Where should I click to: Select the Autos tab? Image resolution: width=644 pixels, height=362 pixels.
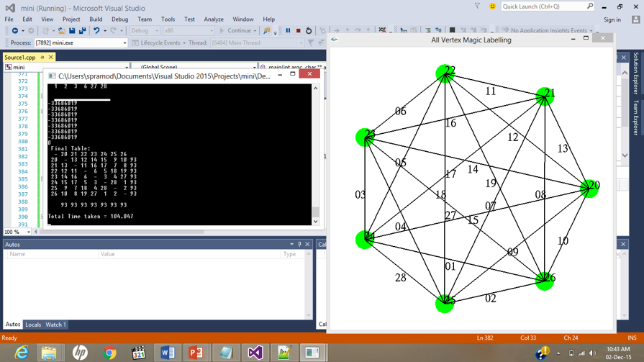13,325
